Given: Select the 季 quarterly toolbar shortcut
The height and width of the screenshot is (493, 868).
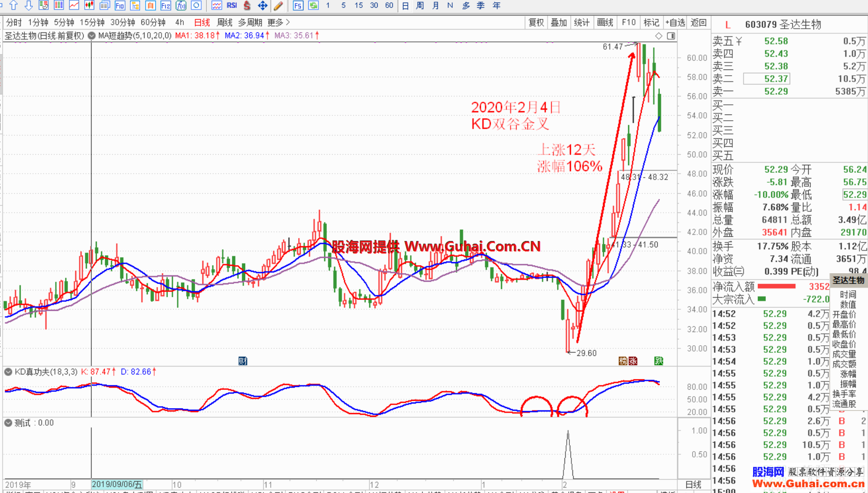Looking at the screenshot, I should coord(481,5).
